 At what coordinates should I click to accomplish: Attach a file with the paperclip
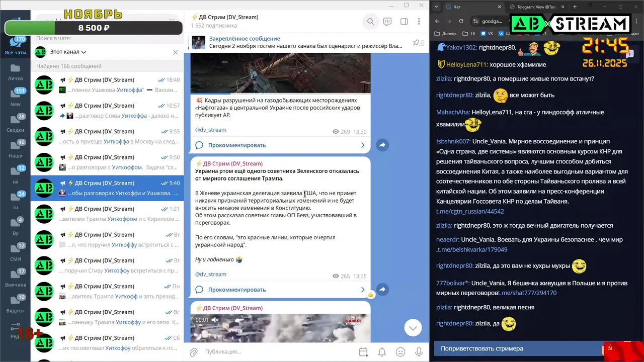pyautogui.click(x=194, y=352)
